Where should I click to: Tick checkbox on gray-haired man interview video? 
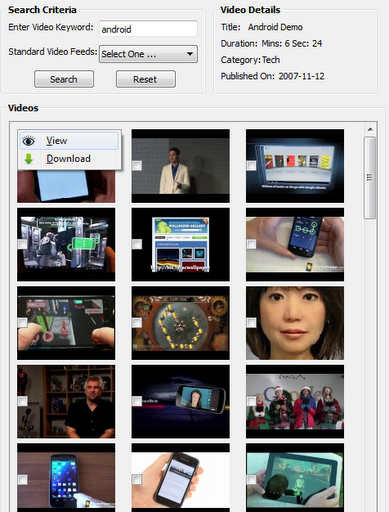coord(22,401)
